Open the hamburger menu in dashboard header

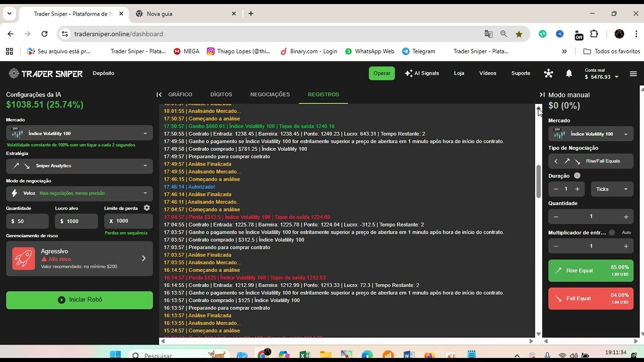633,74
